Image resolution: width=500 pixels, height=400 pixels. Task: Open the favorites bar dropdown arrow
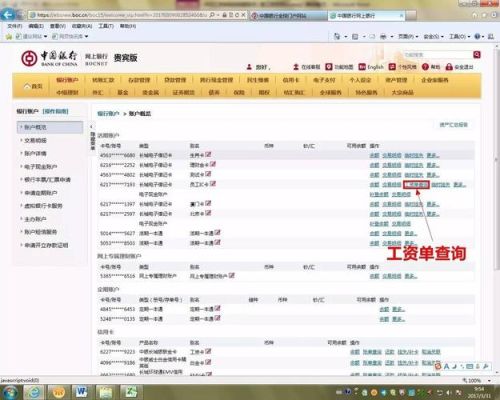(45, 36)
